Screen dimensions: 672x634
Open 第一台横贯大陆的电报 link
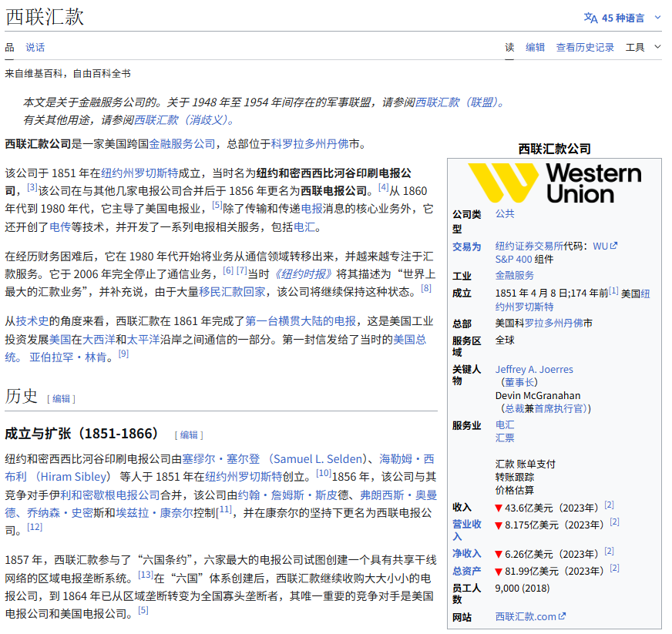[x=301, y=321]
